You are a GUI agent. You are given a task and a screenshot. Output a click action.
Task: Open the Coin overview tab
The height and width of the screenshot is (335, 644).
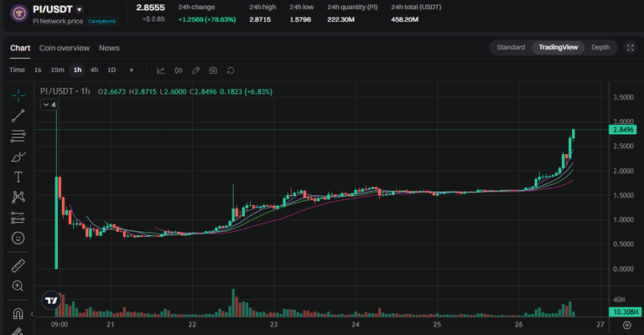[x=65, y=48]
